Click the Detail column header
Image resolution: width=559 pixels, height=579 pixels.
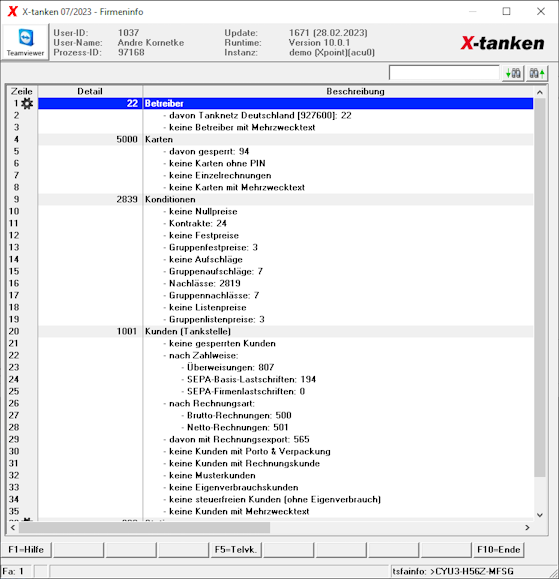90,91
